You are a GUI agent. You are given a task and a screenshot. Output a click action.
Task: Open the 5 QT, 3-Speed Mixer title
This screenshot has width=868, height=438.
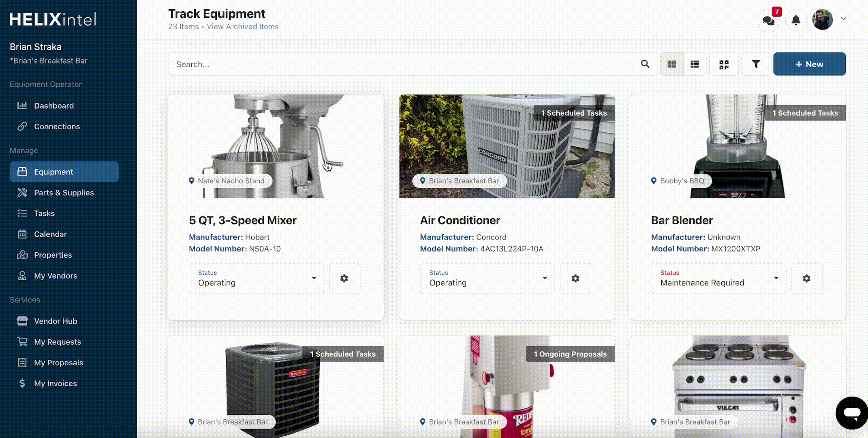[243, 220]
